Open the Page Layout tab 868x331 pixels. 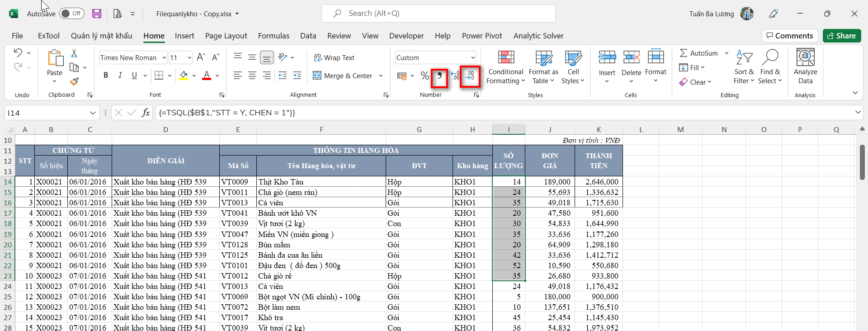226,36
